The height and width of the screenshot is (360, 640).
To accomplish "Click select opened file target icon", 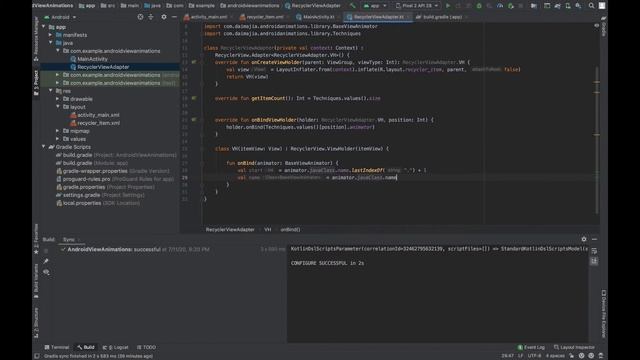I will (140, 17).
